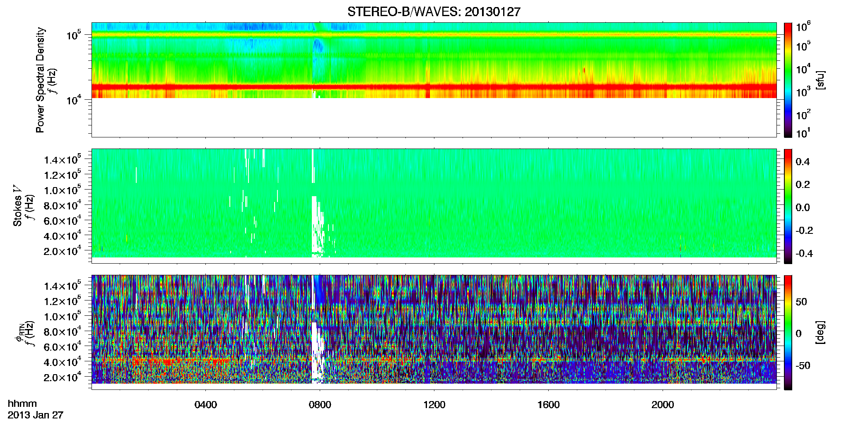868x447 pixels.
Task: Click the power spectral density colorbar
Action: 788,80
